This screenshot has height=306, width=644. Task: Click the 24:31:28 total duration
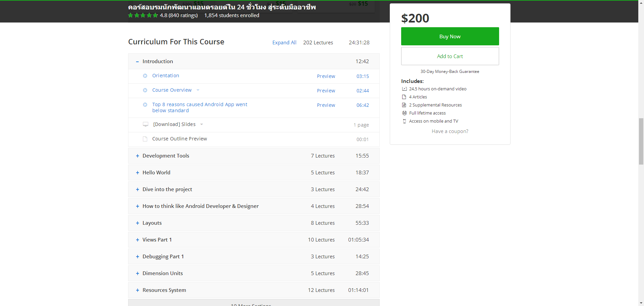359,43
